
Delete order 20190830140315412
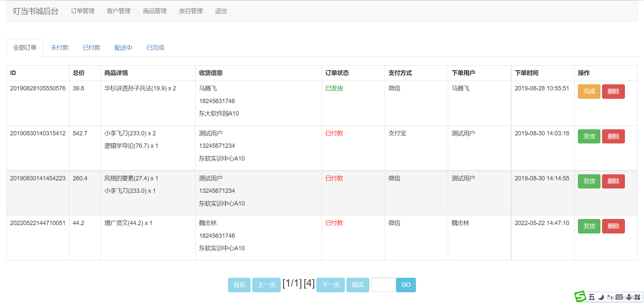point(613,136)
